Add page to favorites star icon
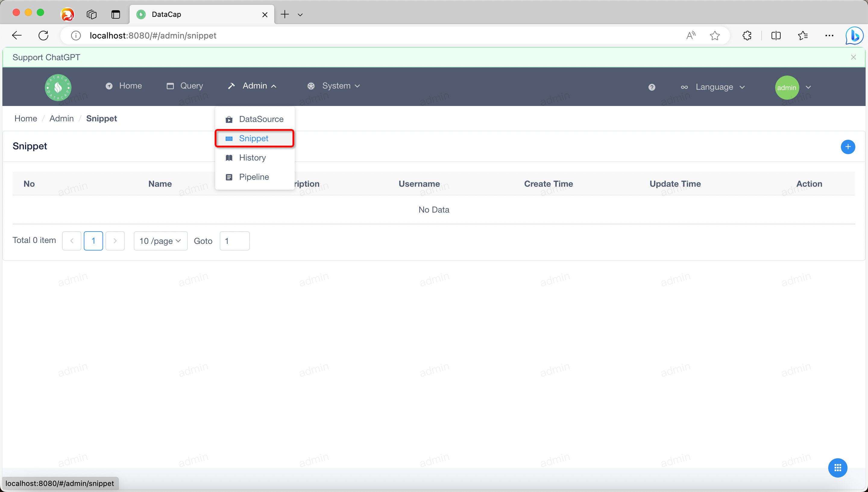Viewport: 868px width, 492px height. [x=715, y=36]
